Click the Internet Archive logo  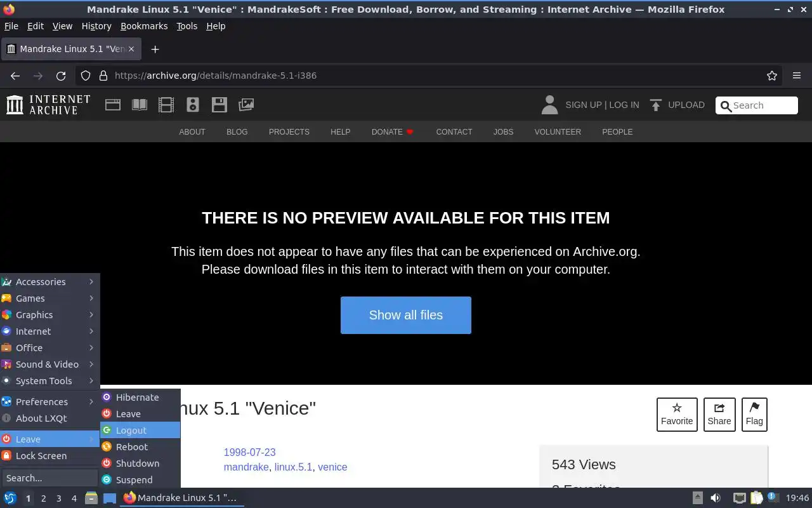[x=48, y=105]
